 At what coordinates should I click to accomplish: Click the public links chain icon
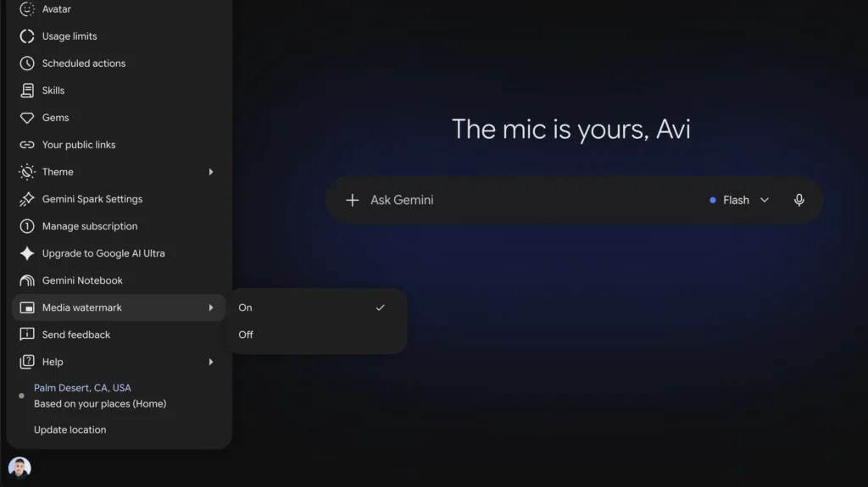coord(26,145)
